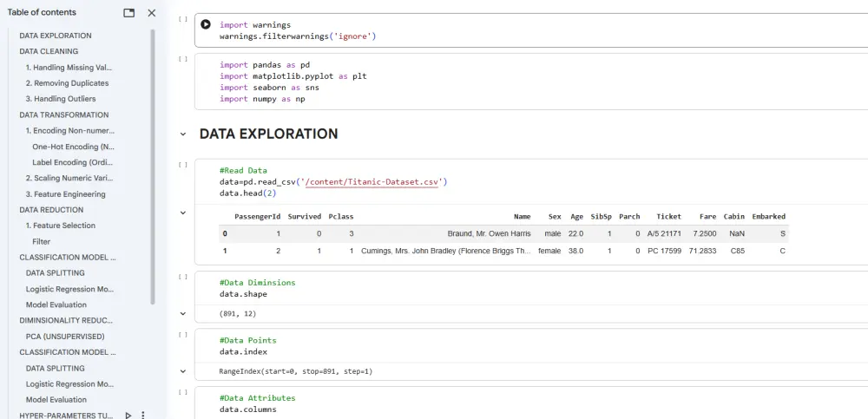Collapse the RangeIndex output
The image size is (868, 419).
(182, 371)
